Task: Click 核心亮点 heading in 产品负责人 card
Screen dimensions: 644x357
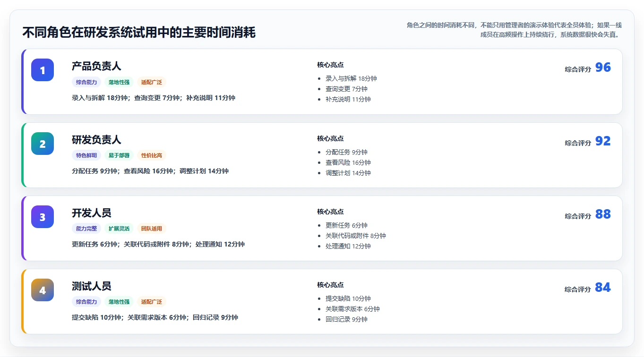Action: 330,65
